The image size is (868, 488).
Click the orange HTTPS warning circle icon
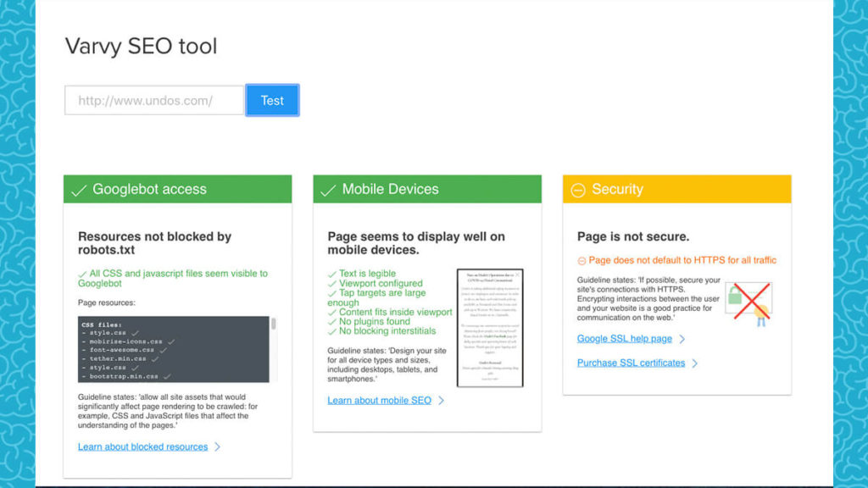(x=581, y=261)
